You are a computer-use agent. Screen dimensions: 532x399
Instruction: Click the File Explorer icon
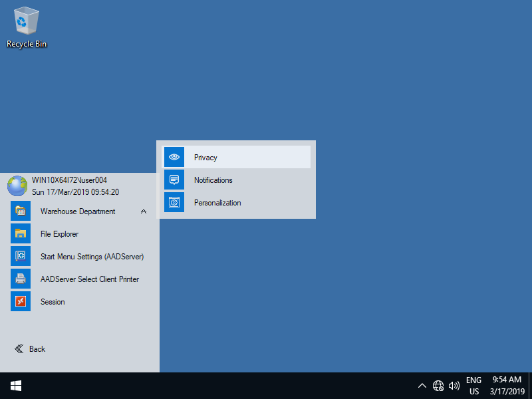pos(21,234)
